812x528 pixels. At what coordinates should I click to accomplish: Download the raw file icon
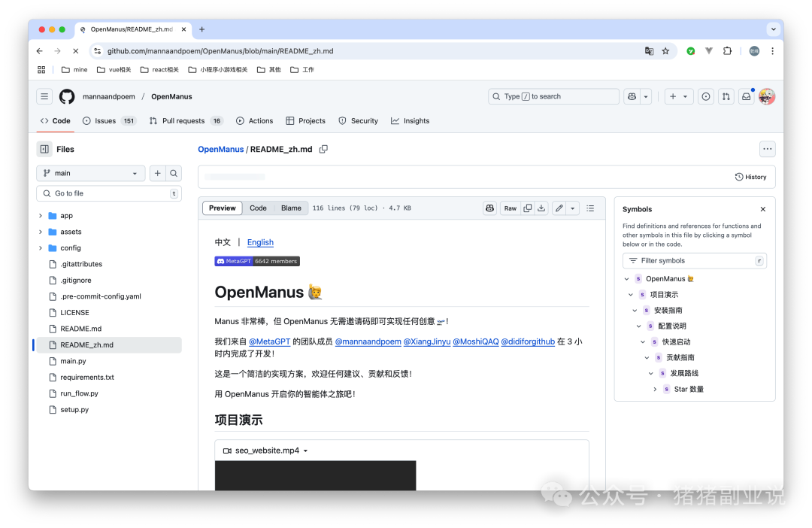(x=541, y=208)
